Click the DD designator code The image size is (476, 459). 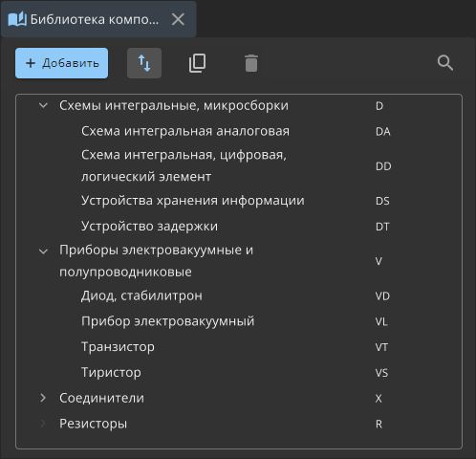coord(383,166)
